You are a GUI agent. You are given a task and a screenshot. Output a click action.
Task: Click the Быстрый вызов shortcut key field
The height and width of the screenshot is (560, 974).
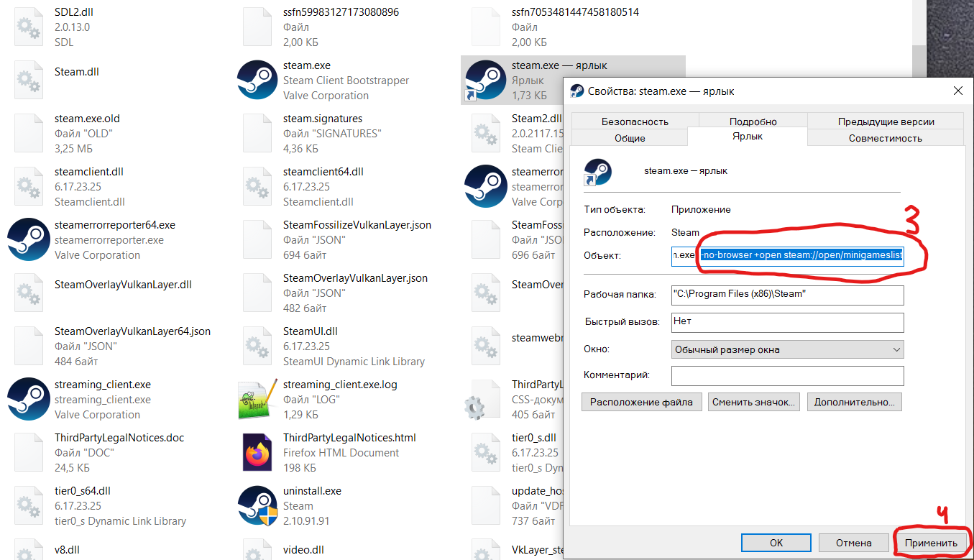pyautogui.click(x=787, y=322)
